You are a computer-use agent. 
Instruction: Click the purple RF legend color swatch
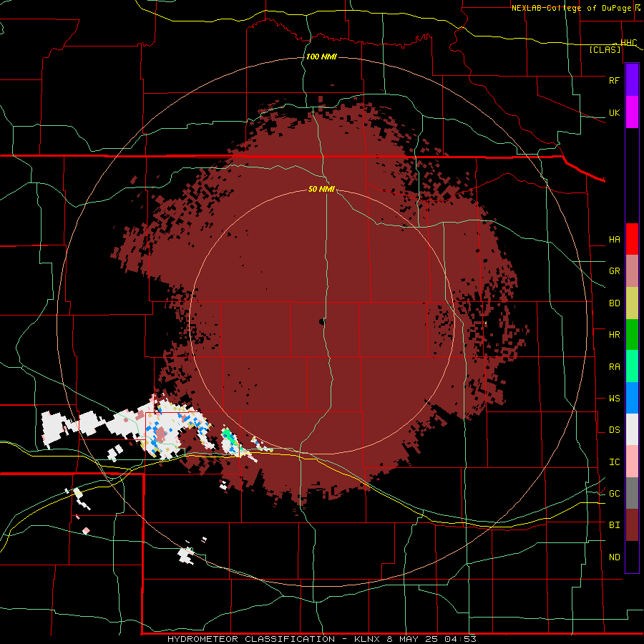click(632, 80)
